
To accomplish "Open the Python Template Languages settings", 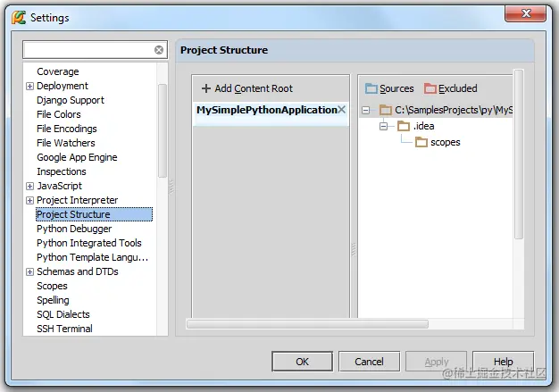I will point(92,257).
